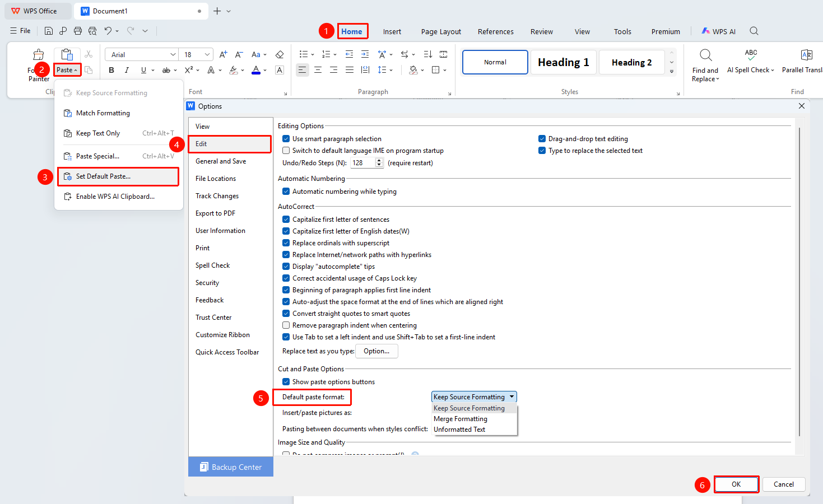Click the Print icon in quick access toolbar
The image size is (823, 504).
[x=78, y=31]
